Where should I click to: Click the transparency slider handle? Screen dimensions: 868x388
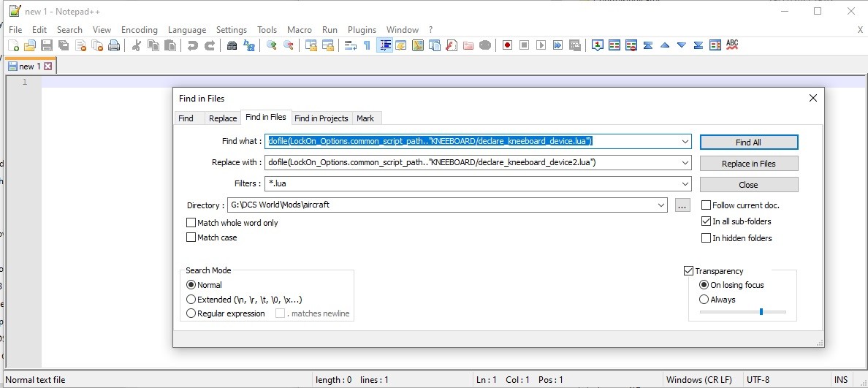coord(761,311)
